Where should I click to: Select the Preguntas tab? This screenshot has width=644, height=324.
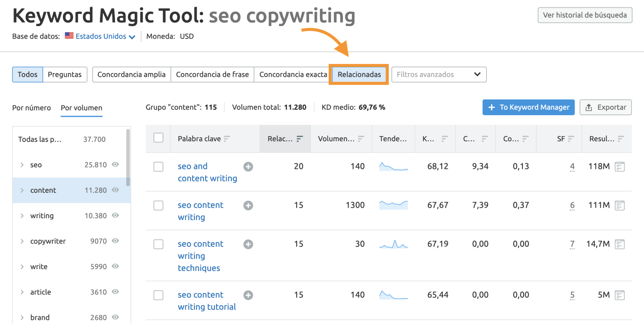[x=65, y=75]
